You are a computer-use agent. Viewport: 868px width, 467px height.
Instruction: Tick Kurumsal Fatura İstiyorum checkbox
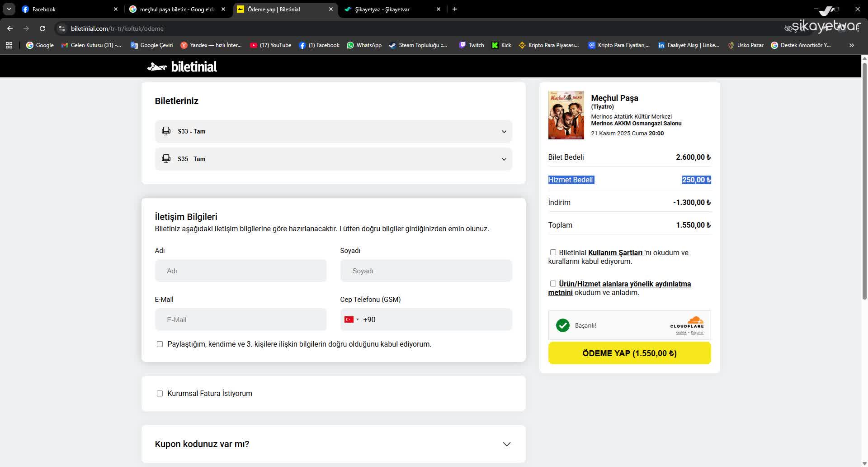(x=160, y=394)
